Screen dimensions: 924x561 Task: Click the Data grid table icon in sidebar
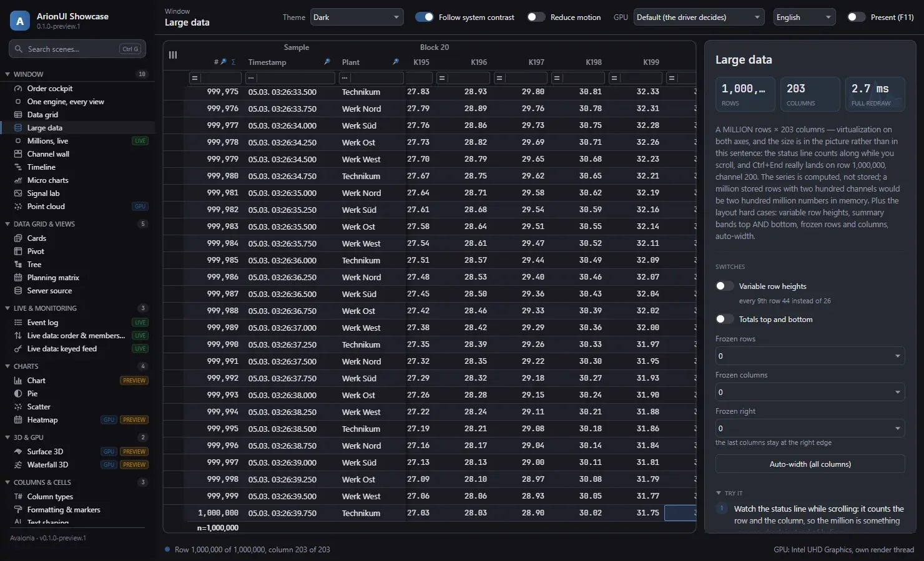tap(18, 115)
